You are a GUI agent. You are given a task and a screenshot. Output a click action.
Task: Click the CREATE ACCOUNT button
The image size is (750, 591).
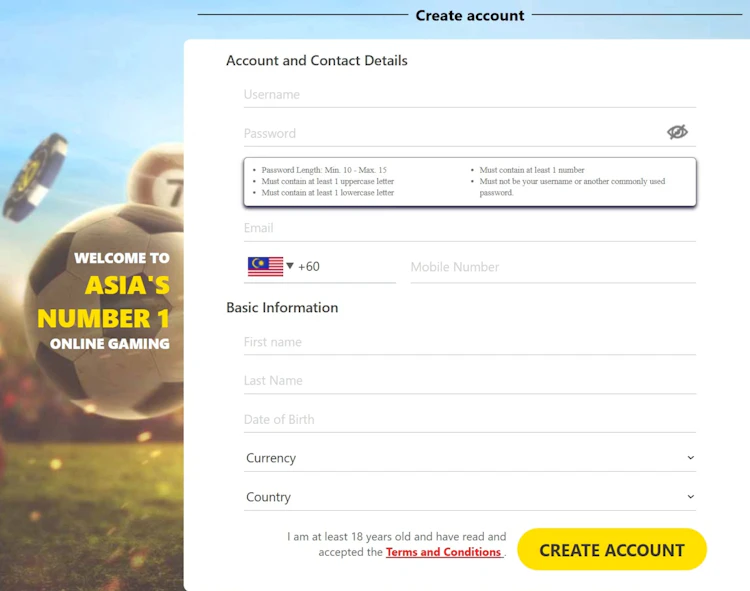612,549
